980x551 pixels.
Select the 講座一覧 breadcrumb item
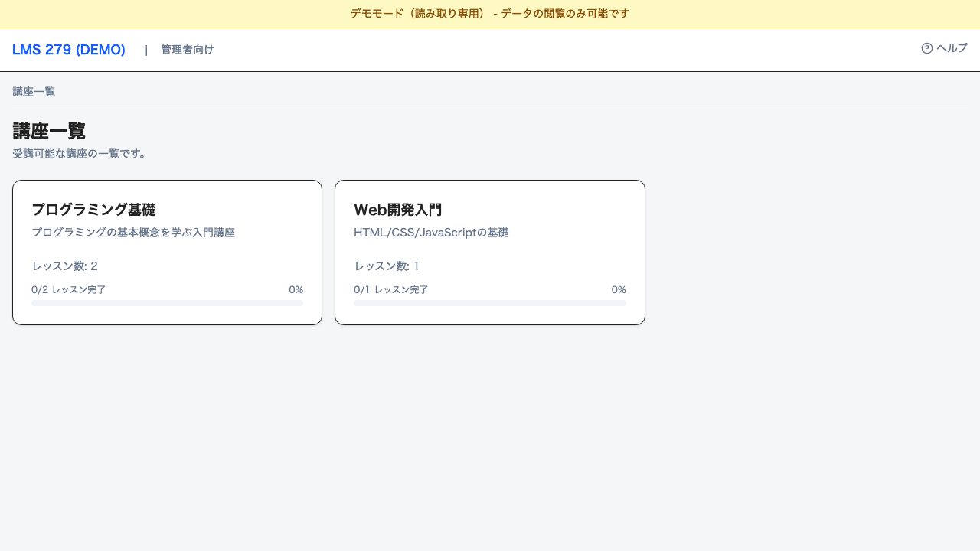[33, 91]
